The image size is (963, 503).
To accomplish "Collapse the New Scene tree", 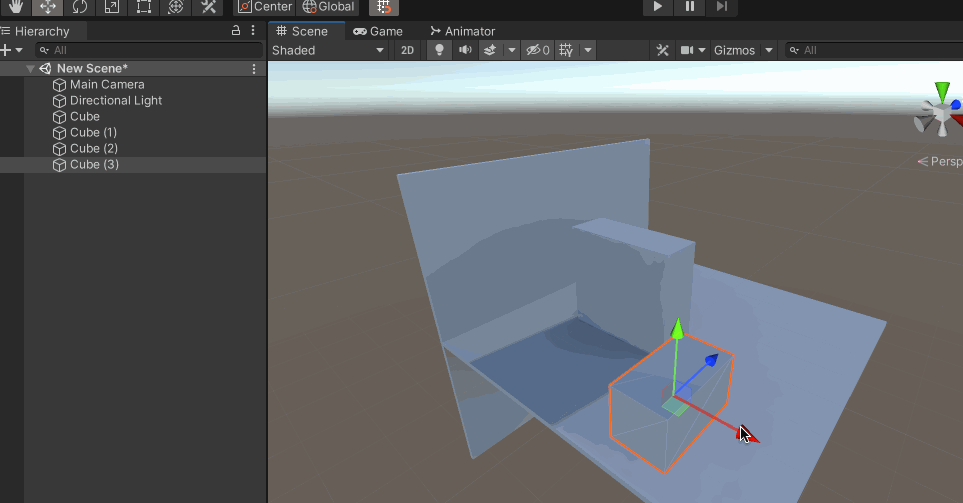I will point(30,69).
